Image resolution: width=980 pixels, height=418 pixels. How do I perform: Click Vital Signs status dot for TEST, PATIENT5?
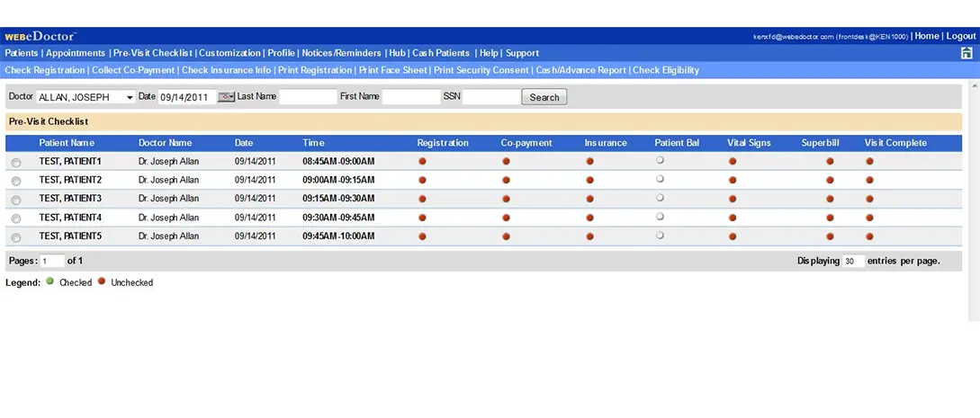(733, 236)
